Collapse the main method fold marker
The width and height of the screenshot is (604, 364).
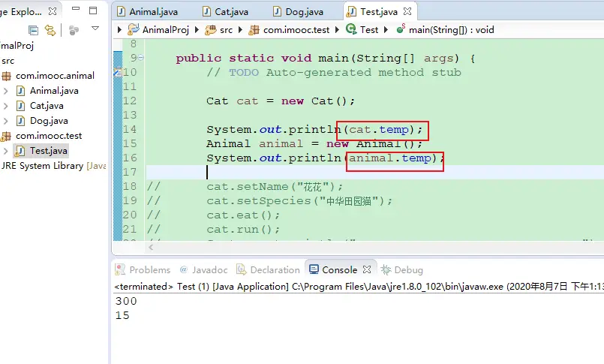142,59
